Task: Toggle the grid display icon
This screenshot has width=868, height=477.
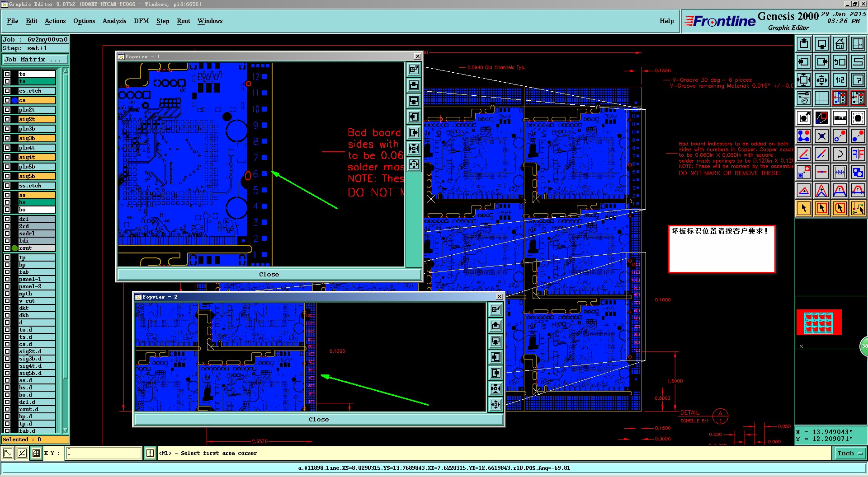Action: [x=822, y=98]
